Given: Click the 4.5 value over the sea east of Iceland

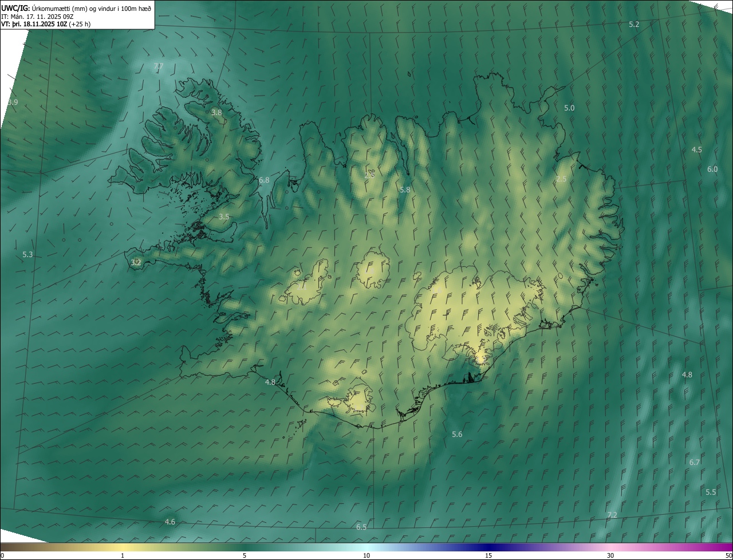Looking at the screenshot, I should click(696, 149).
